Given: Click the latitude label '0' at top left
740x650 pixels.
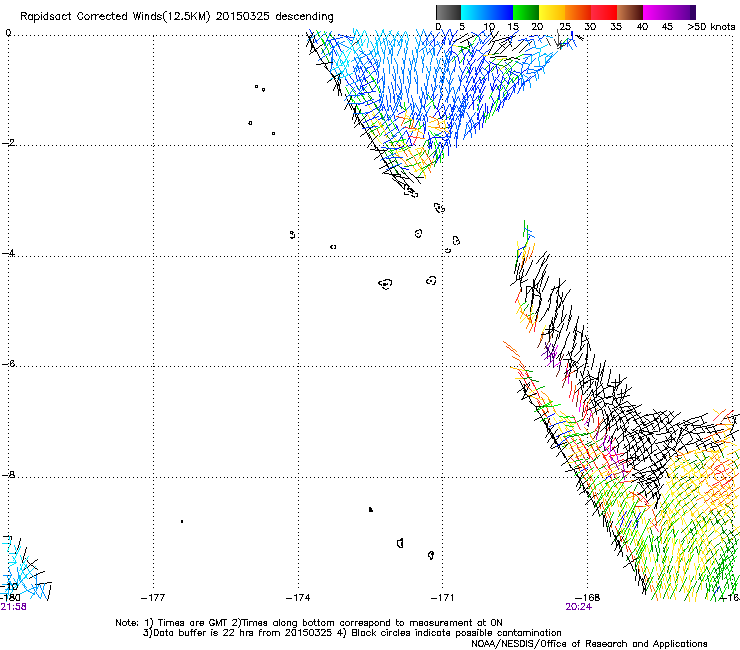Looking at the screenshot, I should (8, 33).
